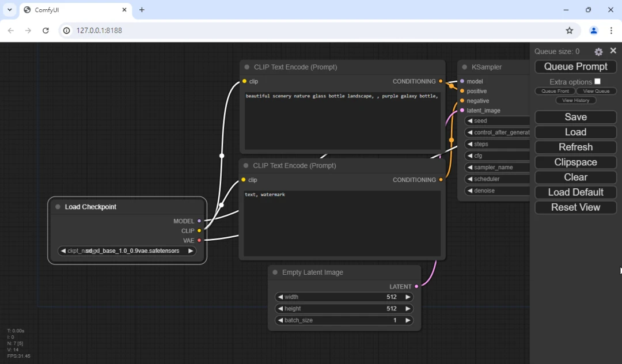Open the tab search dropdown

10,10
